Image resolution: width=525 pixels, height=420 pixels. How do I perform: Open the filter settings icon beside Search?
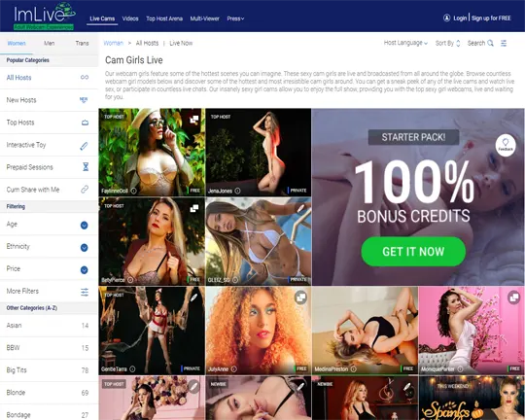point(504,43)
